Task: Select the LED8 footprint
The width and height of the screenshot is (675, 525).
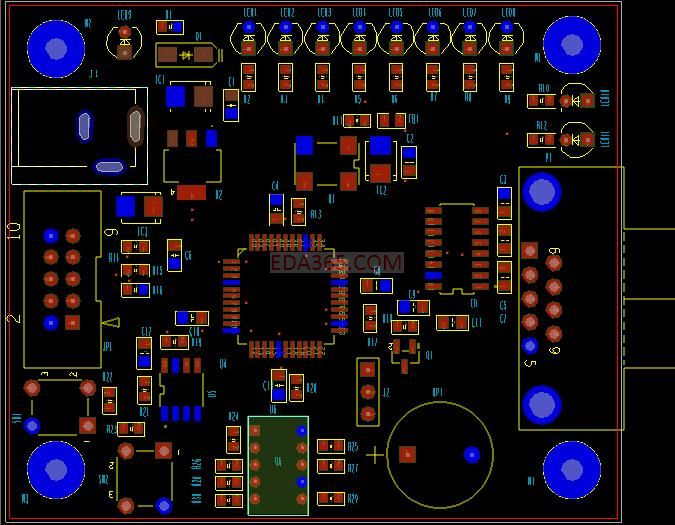Action: tap(507, 38)
